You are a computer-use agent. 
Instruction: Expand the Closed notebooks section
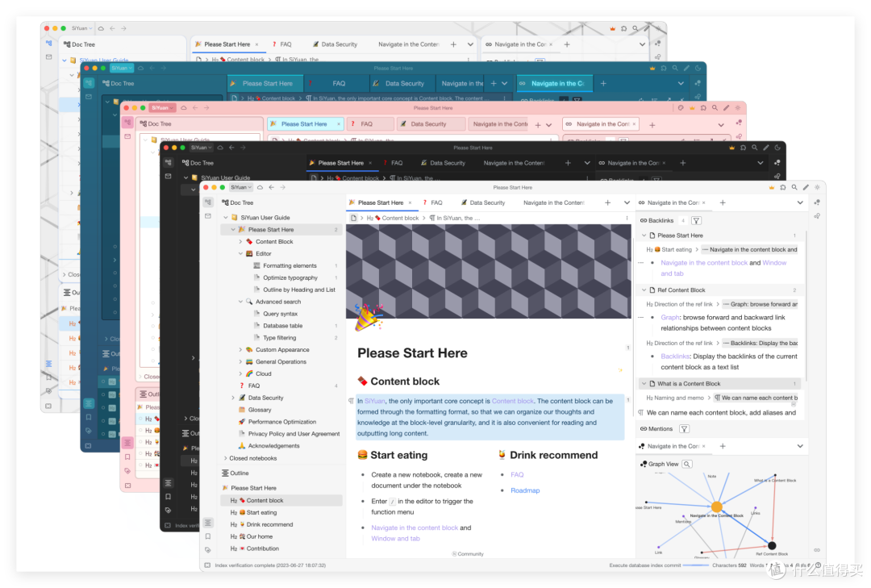(x=226, y=458)
